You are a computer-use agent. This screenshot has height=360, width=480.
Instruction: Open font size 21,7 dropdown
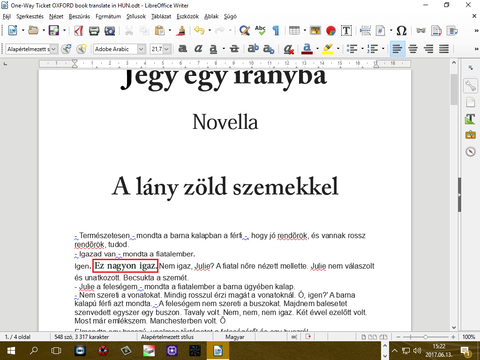pyautogui.click(x=167, y=49)
